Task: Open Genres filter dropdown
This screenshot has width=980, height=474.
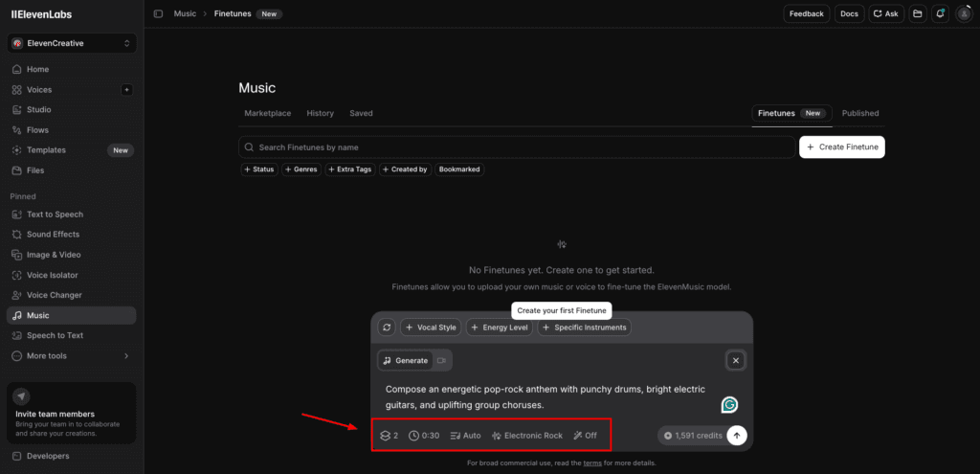Action: pyautogui.click(x=301, y=169)
